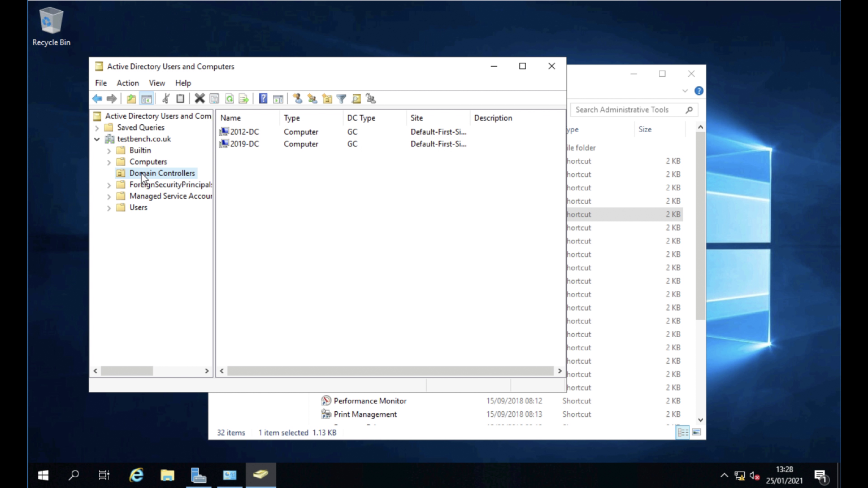Select Performance Monitor in Administrative Tools
Viewport: 868px width, 488px height.
point(370,400)
